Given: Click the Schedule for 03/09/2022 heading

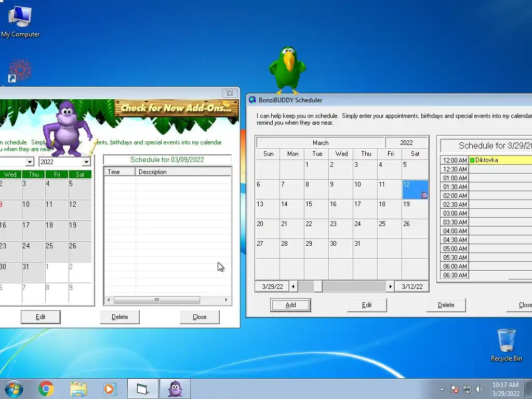Looking at the screenshot, I should pyautogui.click(x=167, y=160).
